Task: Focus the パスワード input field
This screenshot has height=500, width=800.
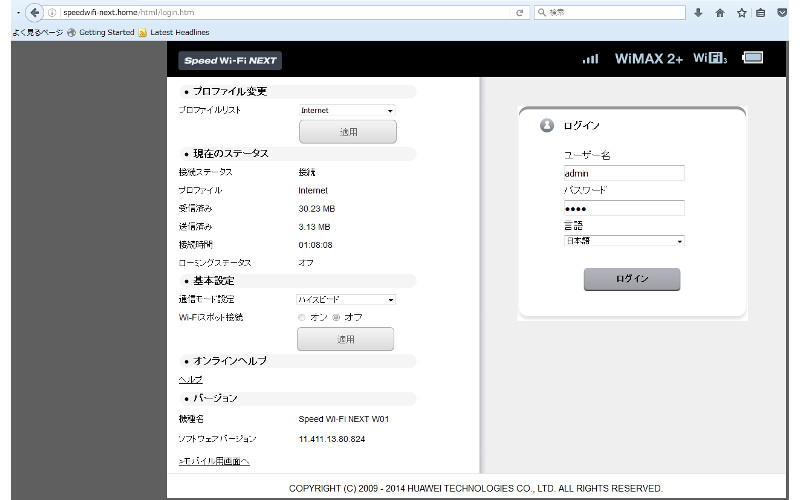Action: point(624,208)
